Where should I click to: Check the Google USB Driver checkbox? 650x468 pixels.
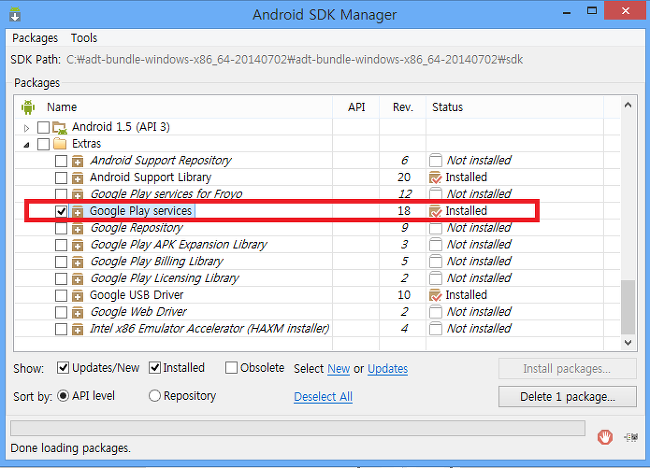point(61,296)
